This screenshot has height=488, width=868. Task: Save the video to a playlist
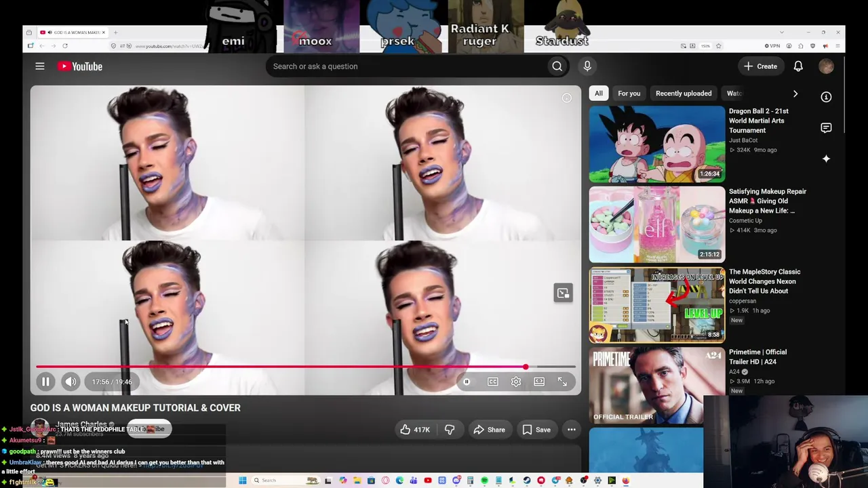pyautogui.click(x=536, y=430)
